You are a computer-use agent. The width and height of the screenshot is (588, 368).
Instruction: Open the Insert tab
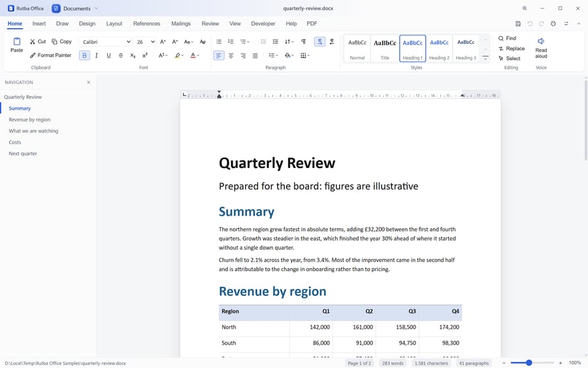pyautogui.click(x=39, y=24)
